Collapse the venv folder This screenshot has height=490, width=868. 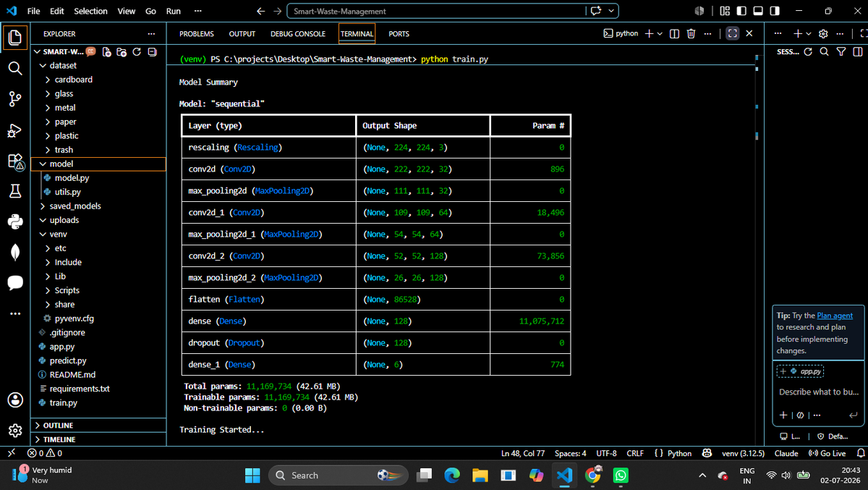(x=99, y=235)
